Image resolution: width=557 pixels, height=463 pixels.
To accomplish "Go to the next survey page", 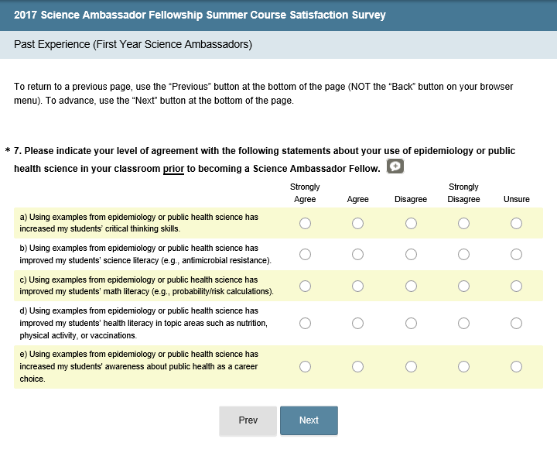I will [309, 420].
